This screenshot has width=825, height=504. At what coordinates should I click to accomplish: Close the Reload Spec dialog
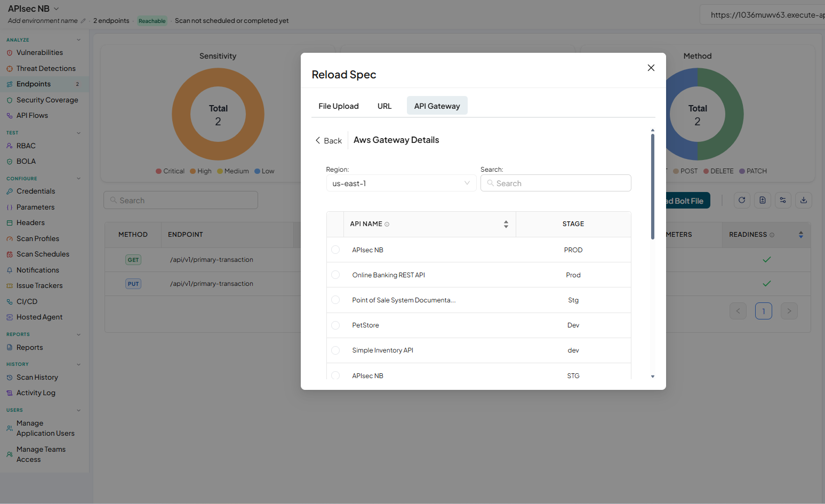tap(651, 68)
